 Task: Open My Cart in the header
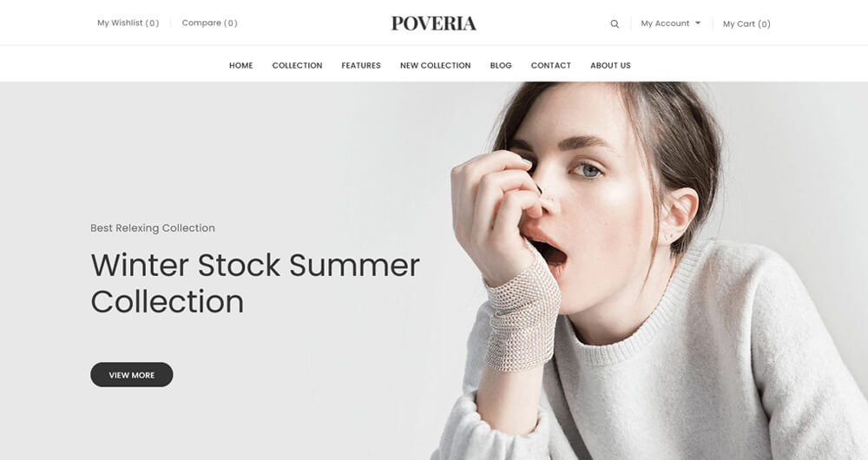point(746,23)
